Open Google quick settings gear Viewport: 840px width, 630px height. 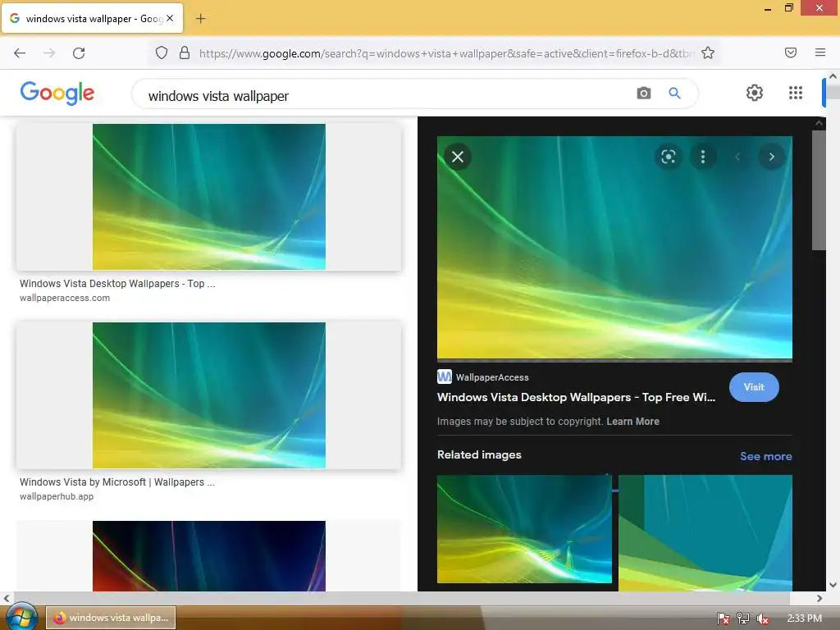(x=755, y=93)
